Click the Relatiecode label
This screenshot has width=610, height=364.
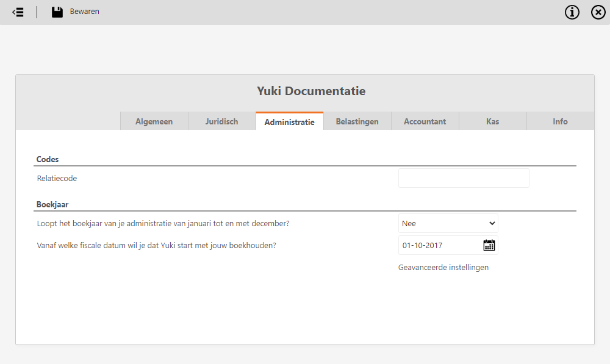57,179
